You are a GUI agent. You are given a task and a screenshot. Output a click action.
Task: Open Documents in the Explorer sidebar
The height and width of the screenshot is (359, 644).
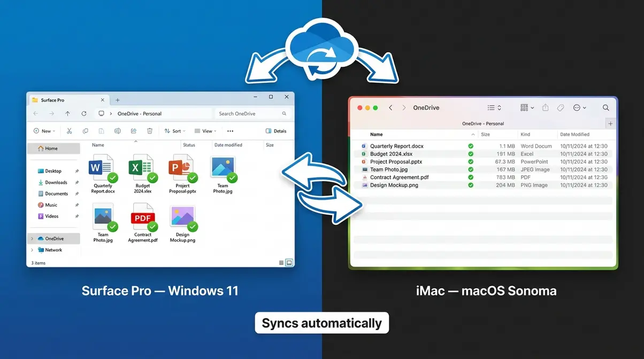(x=53, y=194)
